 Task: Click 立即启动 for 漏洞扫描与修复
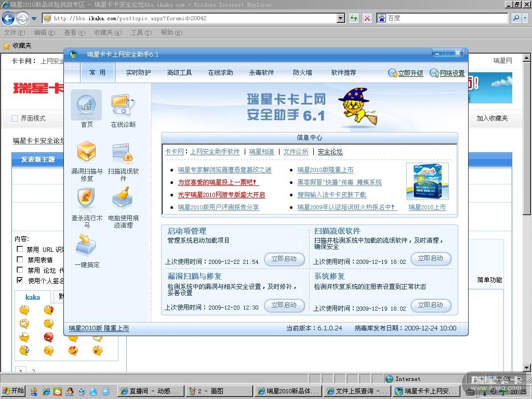coord(284,305)
